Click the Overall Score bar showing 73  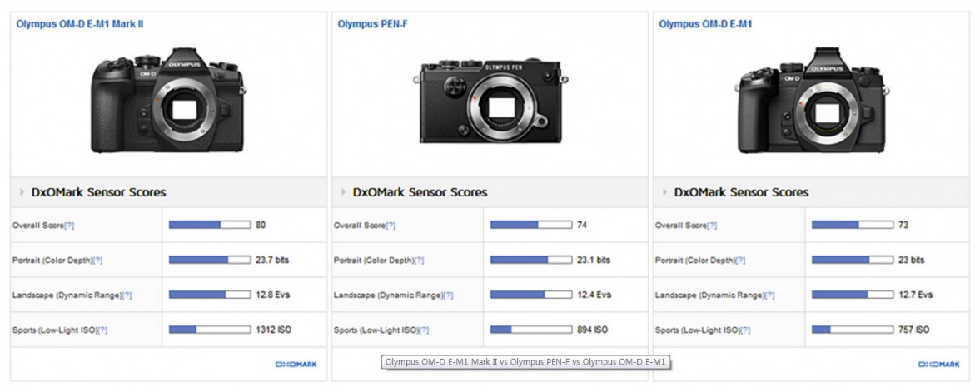pyautogui.click(x=853, y=225)
